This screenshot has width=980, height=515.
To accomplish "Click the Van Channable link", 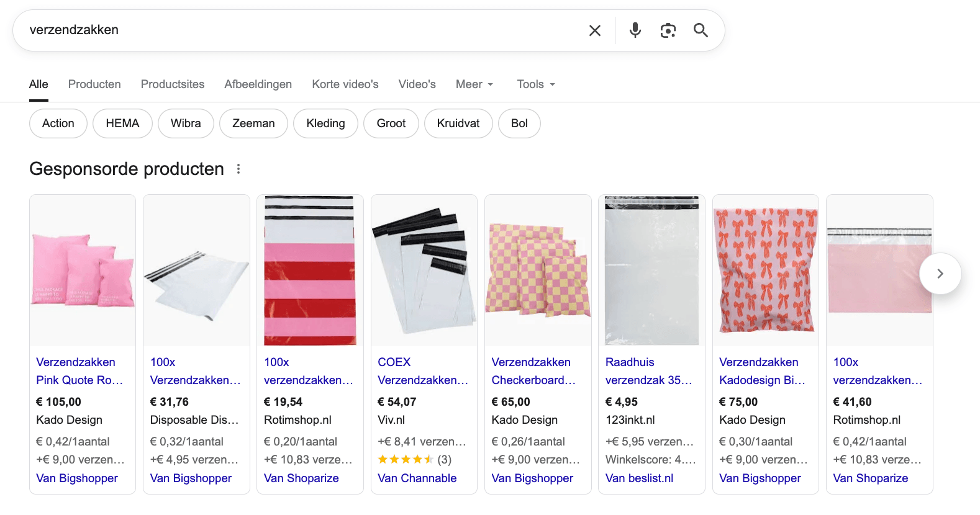I will (x=417, y=478).
